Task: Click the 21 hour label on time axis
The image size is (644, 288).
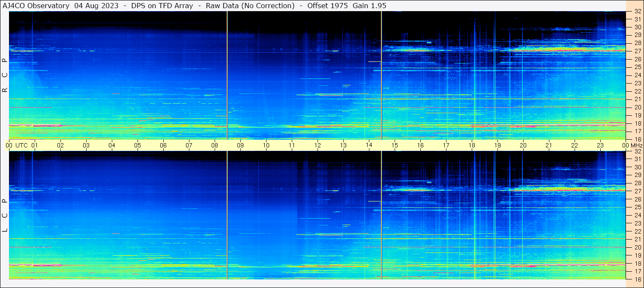Action: pyautogui.click(x=549, y=145)
